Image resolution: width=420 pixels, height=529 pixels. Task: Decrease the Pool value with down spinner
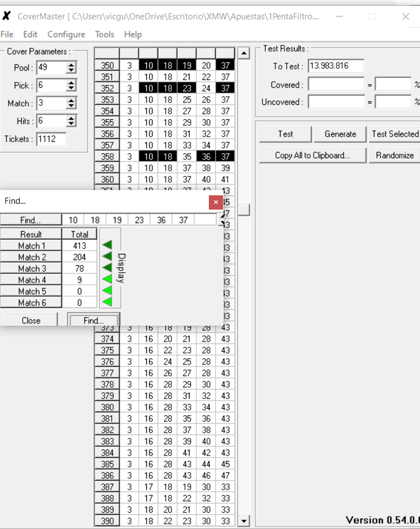click(71, 71)
